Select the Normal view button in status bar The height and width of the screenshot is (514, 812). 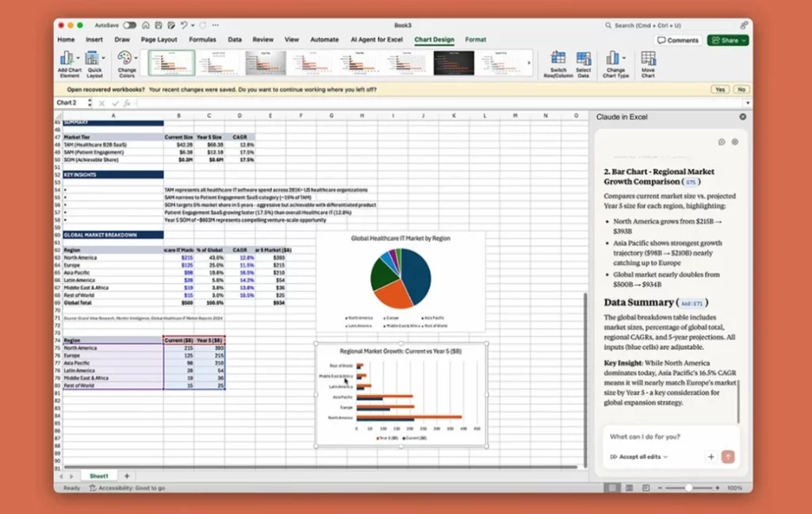pos(611,488)
